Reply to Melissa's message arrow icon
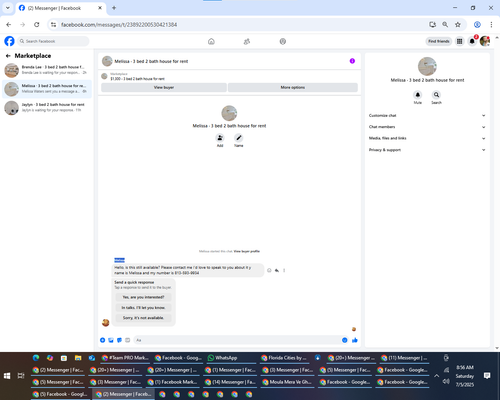The height and width of the screenshot is (400, 500). click(x=277, y=270)
